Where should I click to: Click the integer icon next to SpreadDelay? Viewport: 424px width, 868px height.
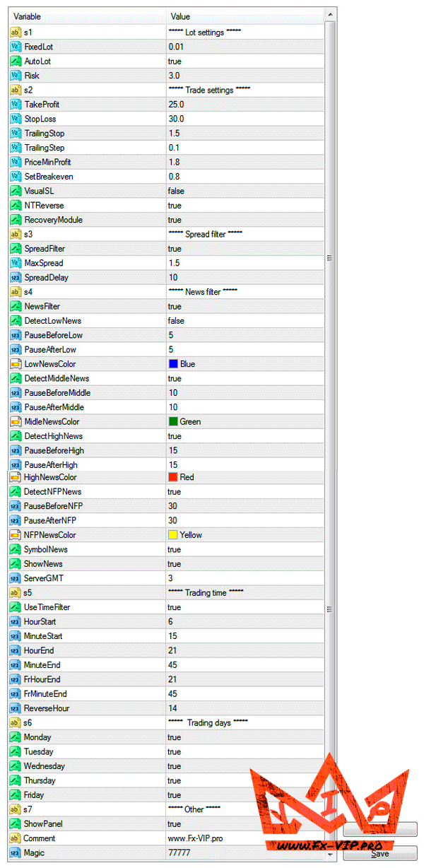tap(16, 278)
